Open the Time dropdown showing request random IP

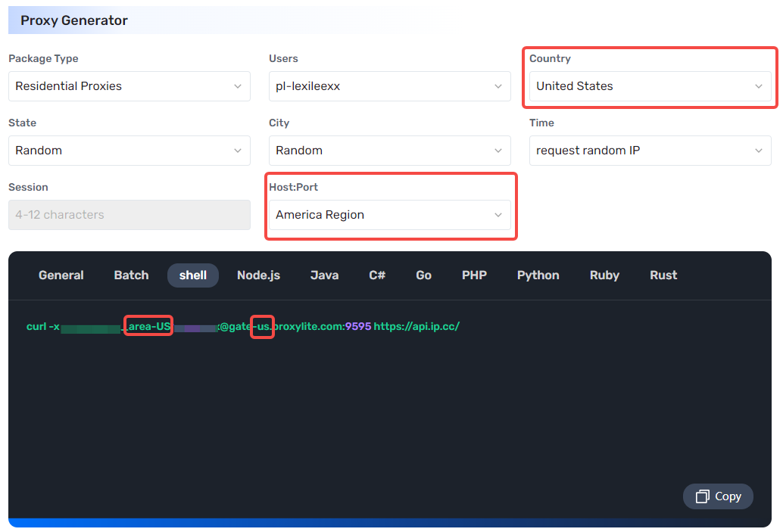pyautogui.click(x=650, y=151)
